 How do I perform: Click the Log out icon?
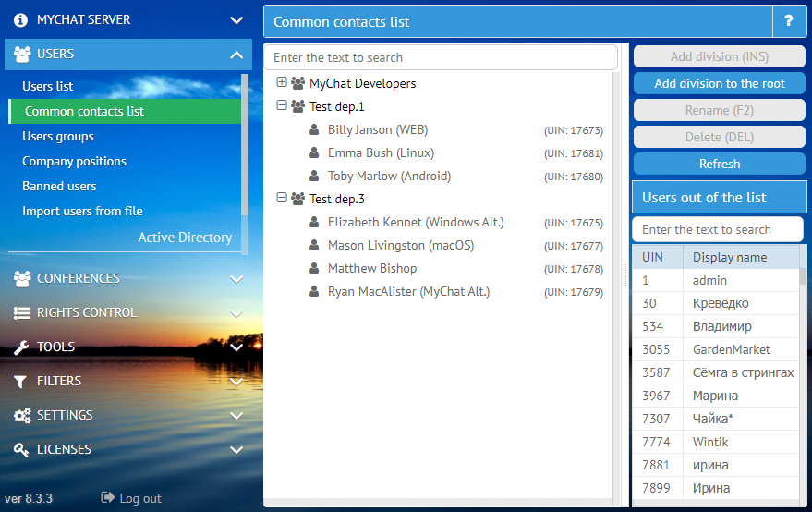pos(107,498)
